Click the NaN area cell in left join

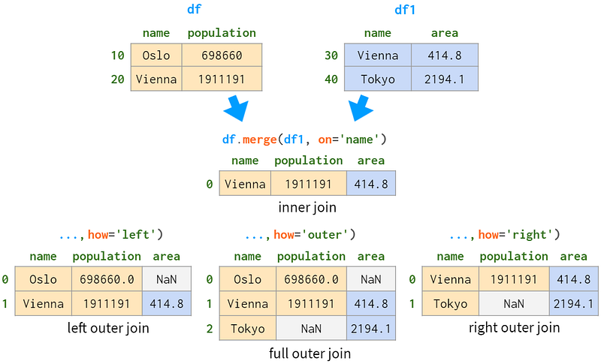coord(167,279)
